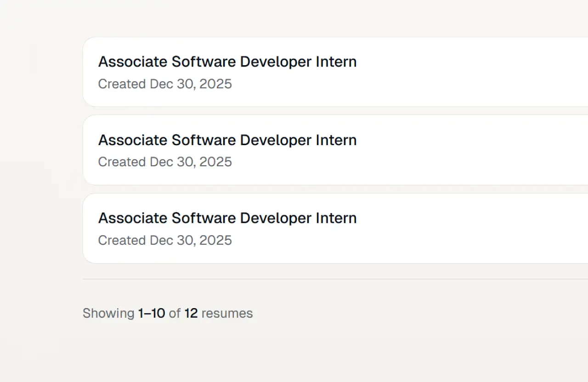Image resolution: width=588 pixels, height=382 pixels.
Task: Click the word "of" in pagination summary
Action: coord(175,314)
